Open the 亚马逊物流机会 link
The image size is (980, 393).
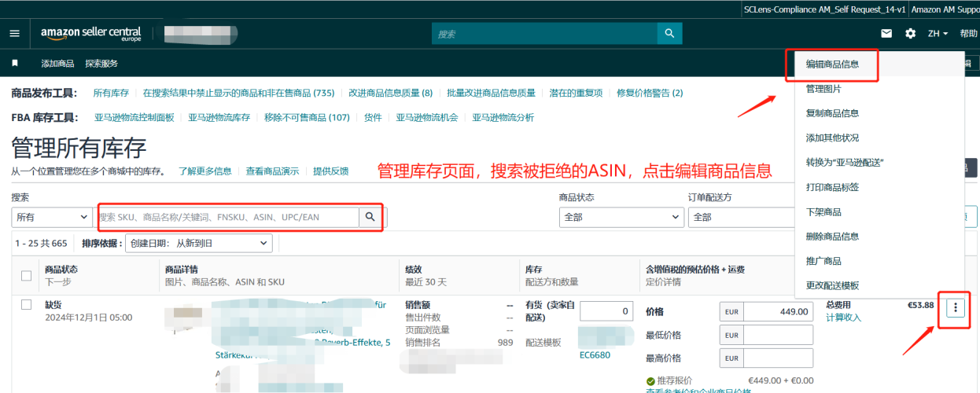(426, 117)
